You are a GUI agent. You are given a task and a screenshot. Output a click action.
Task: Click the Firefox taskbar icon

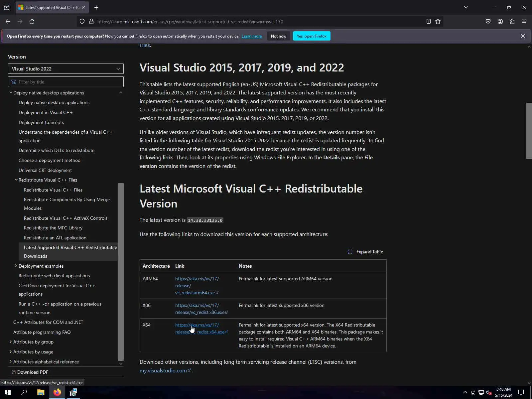coord(57,392)
